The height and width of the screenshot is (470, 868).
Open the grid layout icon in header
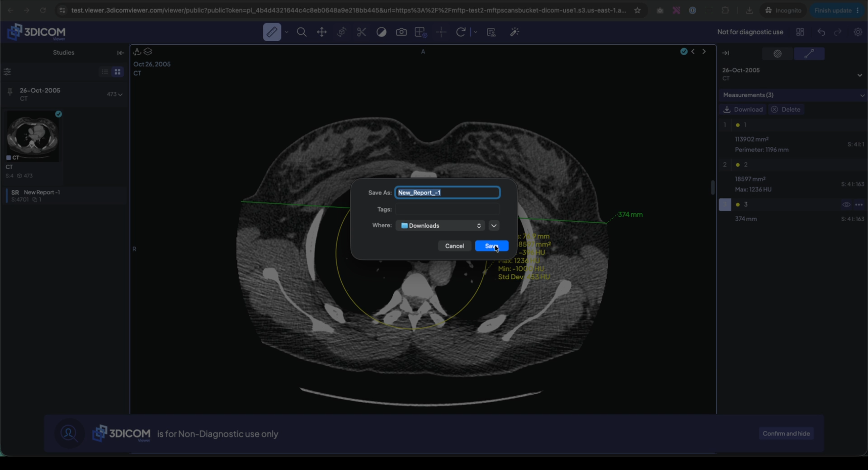[800, 32]
